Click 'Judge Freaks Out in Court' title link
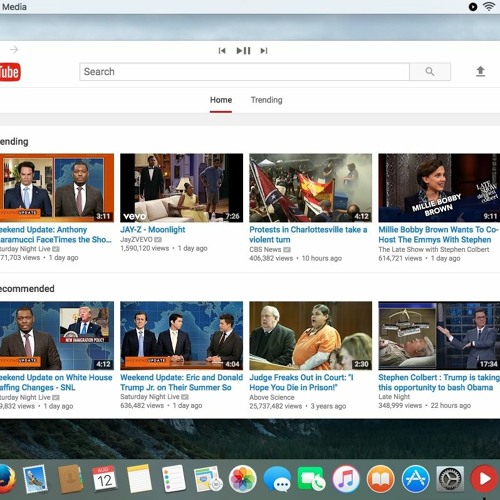Image resolution: width=500 pixels, height=500 pixels. (301, 382)
